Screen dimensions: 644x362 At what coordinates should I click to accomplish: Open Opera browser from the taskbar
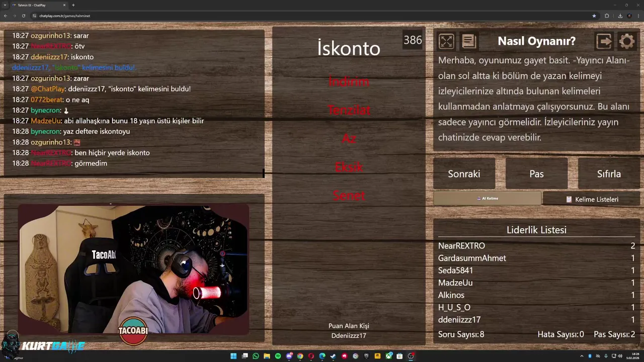[x=311, y=356]
